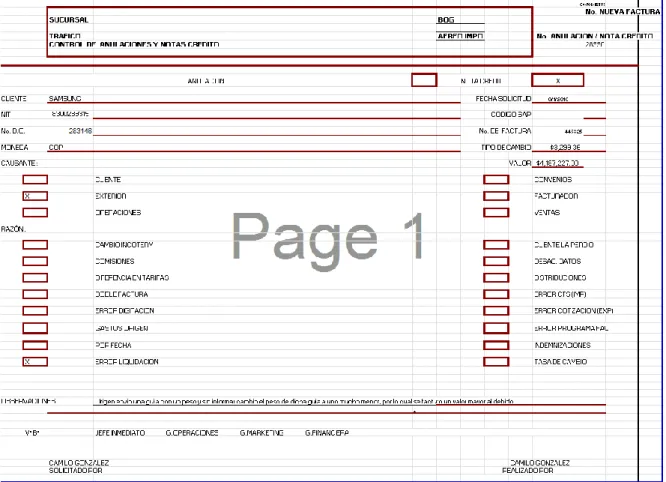Click the RAZON section label
This screenshot has height=482, width=666.
13,229
